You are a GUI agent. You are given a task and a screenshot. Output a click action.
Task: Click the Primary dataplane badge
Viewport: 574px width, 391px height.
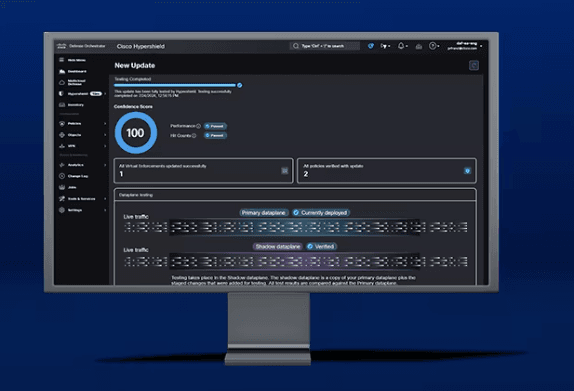(264, 213)
